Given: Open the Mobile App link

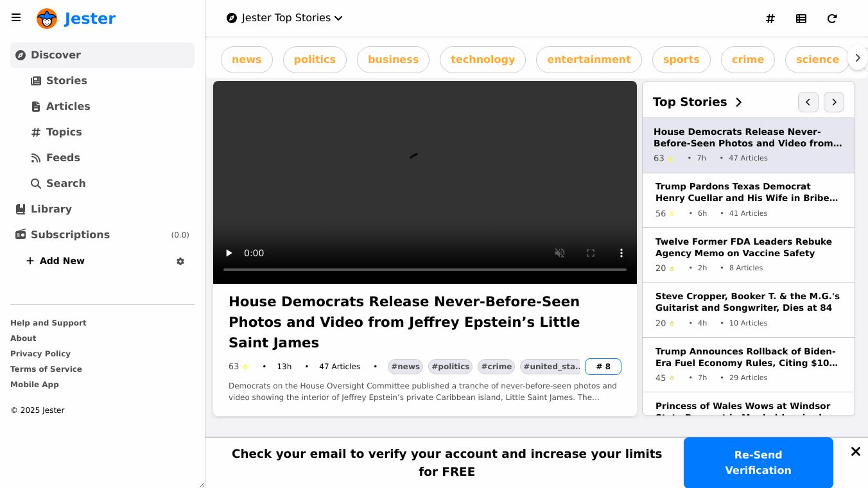Looking at the screenshot, I should point(35,385).
